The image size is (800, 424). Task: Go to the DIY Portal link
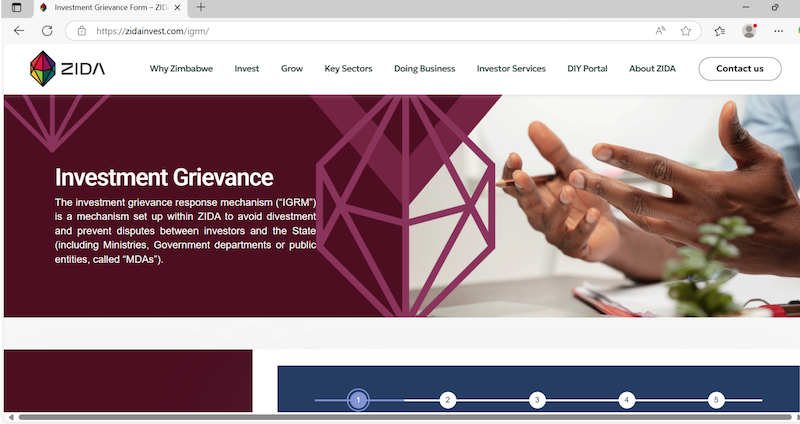pyautogui.click(x=587, y=68)
